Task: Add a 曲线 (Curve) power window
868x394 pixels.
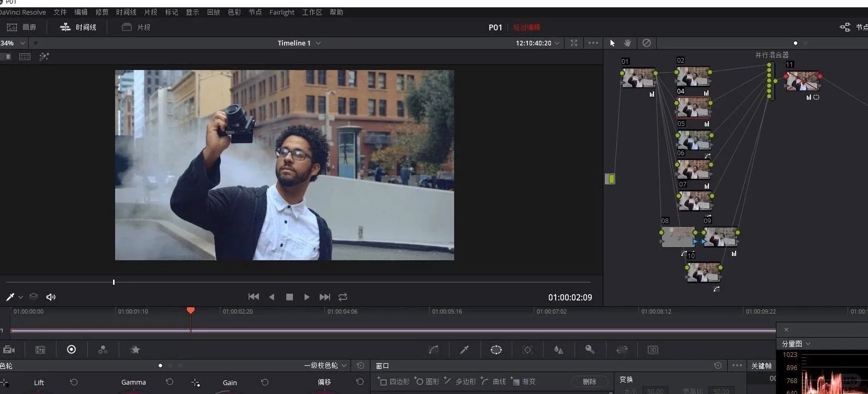Action: pos(493,381)
